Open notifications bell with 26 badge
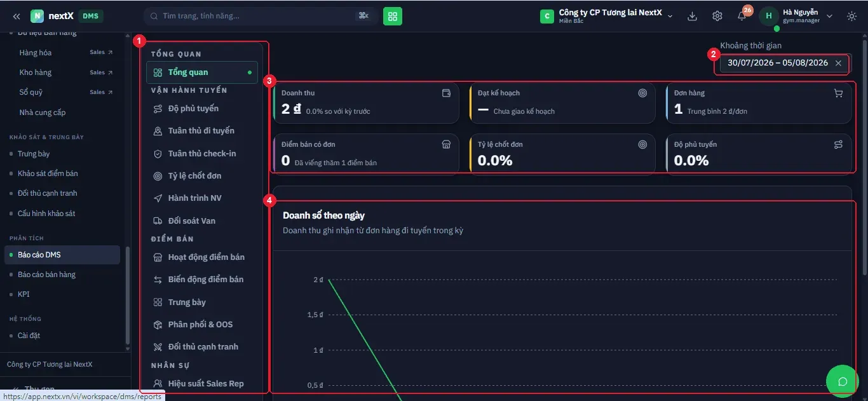Image resolution: width=868 pixels, height=401 pixels. [x=742, y=16]
